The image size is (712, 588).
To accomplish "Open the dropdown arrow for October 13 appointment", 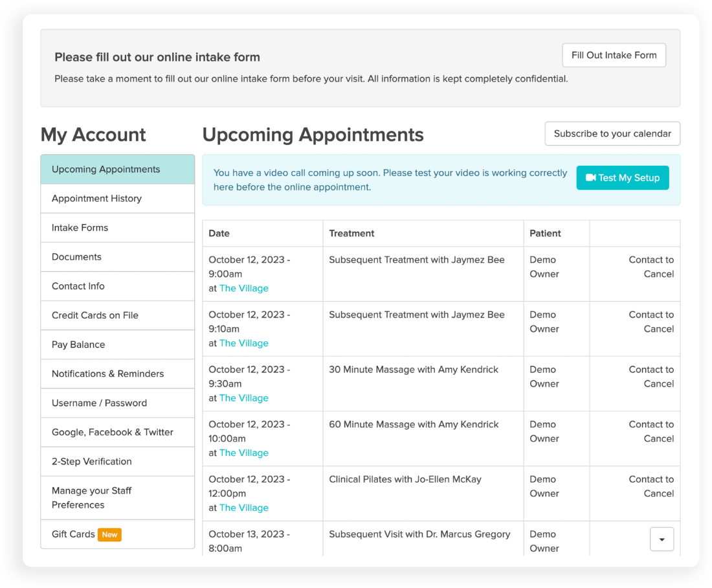I will pyautogui.click(x=662, y=539).
